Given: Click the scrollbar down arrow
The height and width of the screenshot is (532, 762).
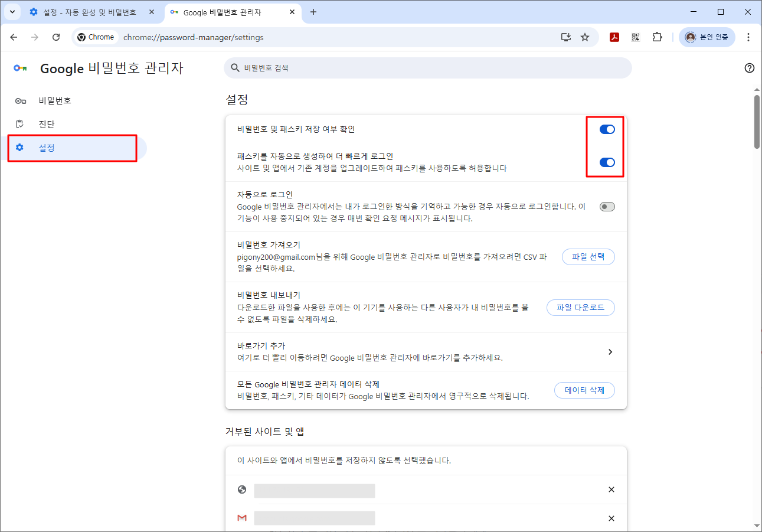Looking at the screenshot, I should coord(757,526).
